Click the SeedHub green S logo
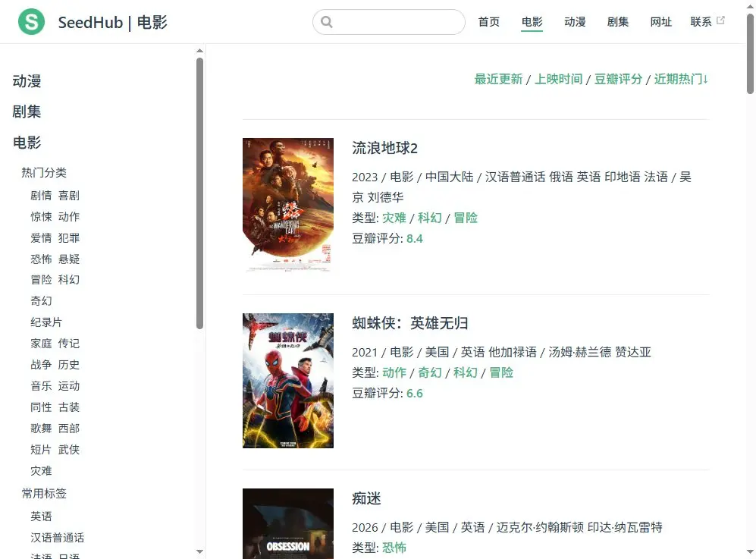 click(x=31, y=22)
